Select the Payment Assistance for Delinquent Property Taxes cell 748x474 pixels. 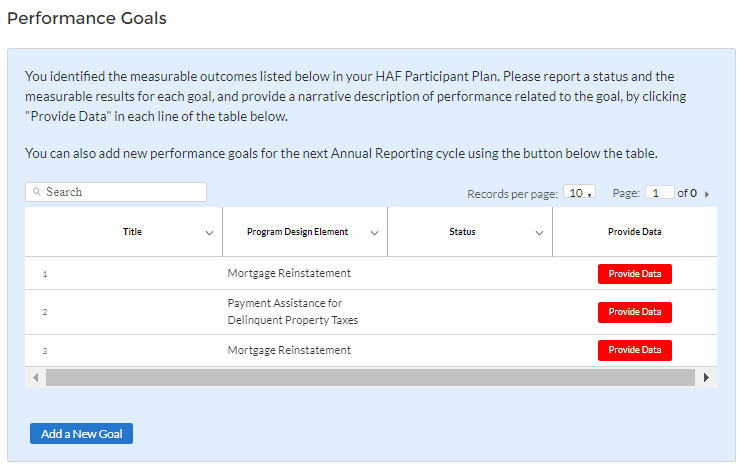pyautogui.click(x=293, y=312)
